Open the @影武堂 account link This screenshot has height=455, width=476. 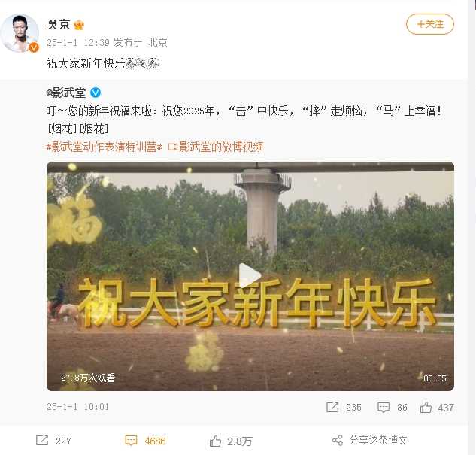pyautogui.click(x=66, y=93)
